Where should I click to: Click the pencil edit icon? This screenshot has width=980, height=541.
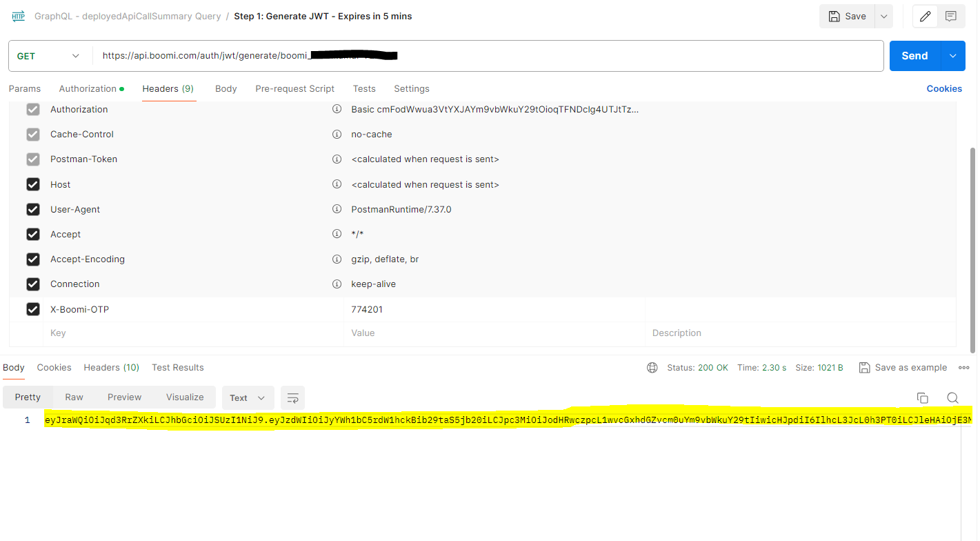(926, 17)
